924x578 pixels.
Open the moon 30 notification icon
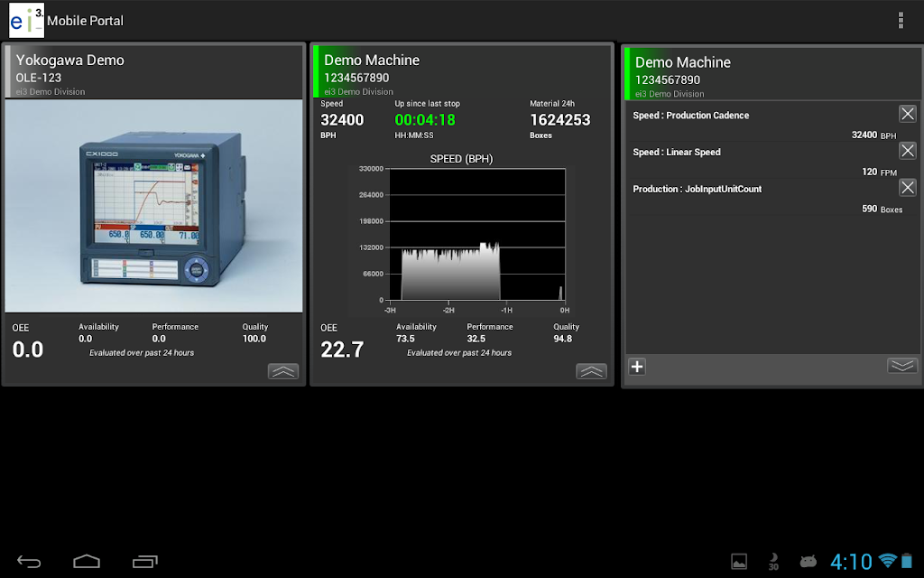[773, 562]
